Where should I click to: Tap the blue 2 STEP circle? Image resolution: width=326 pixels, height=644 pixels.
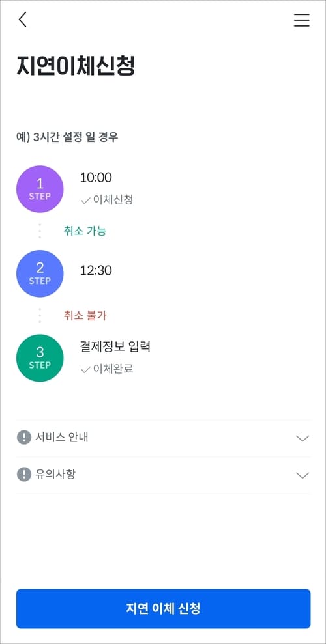click(40, 273)
